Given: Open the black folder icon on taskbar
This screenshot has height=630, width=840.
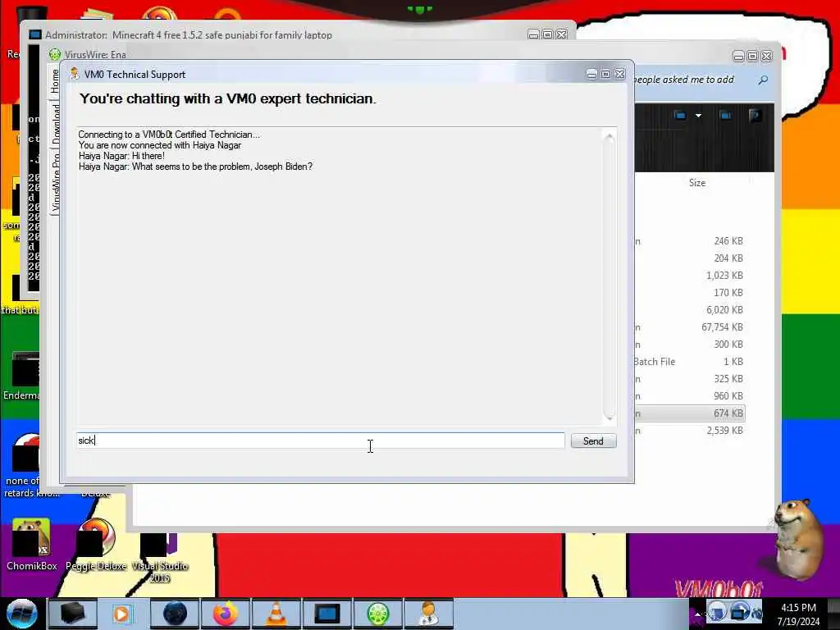Looking at the screenshot, I should click(x=73, y=614).
